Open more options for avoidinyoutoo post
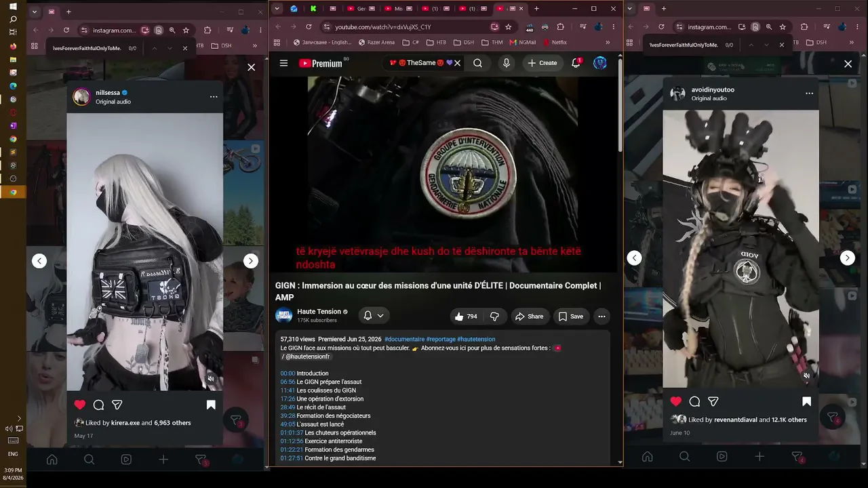 (809, 94)
